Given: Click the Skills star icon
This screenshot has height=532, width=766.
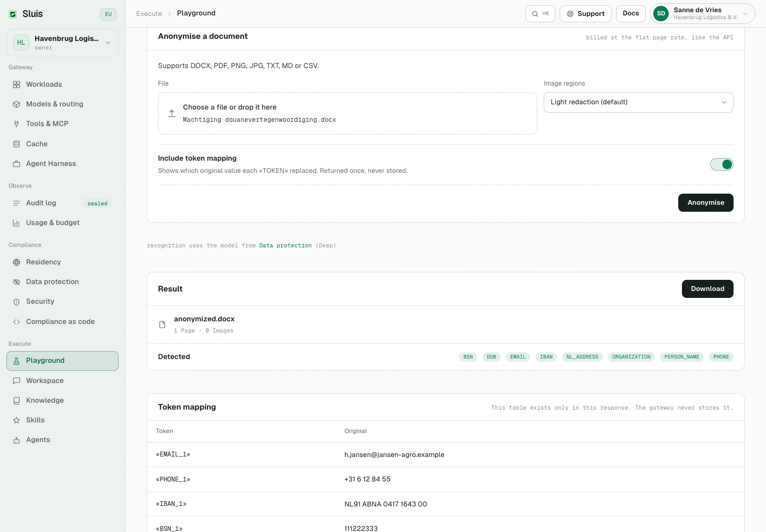Looking at the screenshot, I should 16,420.
